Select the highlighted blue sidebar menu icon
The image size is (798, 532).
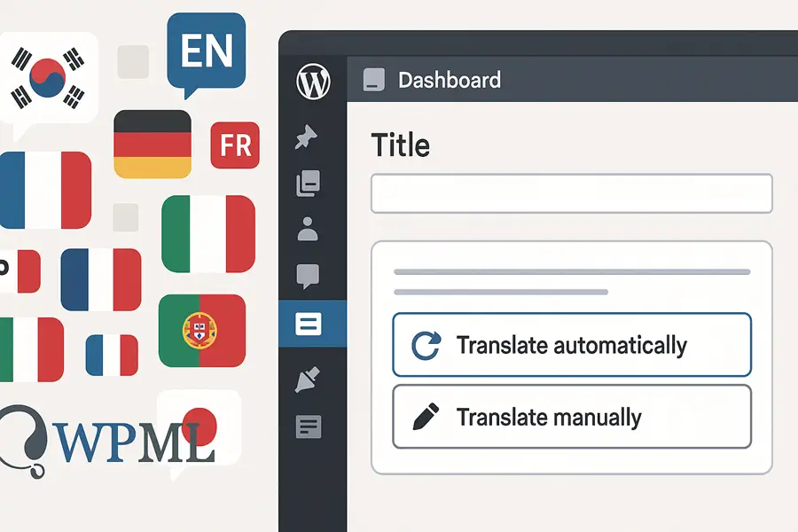[x=309, y=324]
